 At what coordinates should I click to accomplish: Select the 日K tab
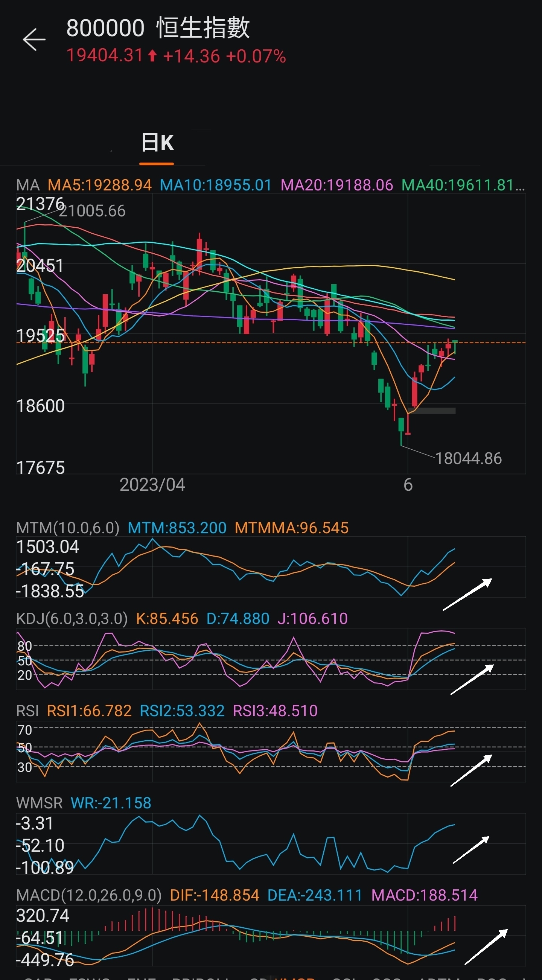pyautogui.click(x=157, y=143)
